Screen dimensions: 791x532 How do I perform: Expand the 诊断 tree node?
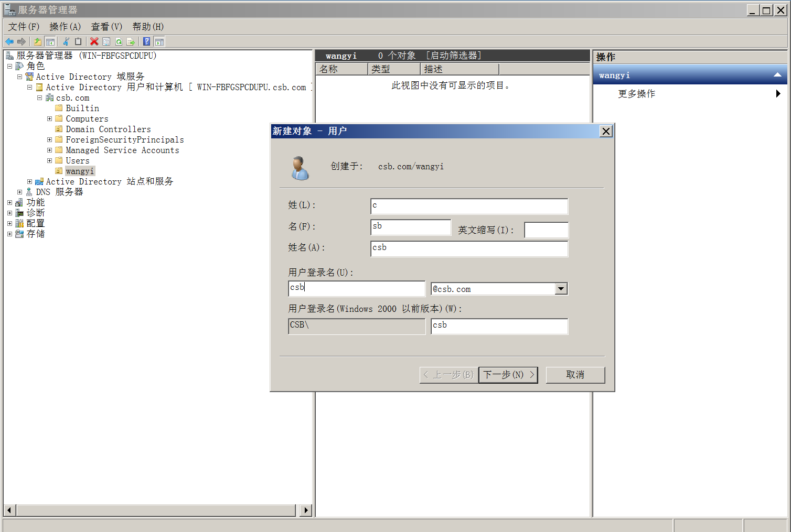click(x=9, y=213)
